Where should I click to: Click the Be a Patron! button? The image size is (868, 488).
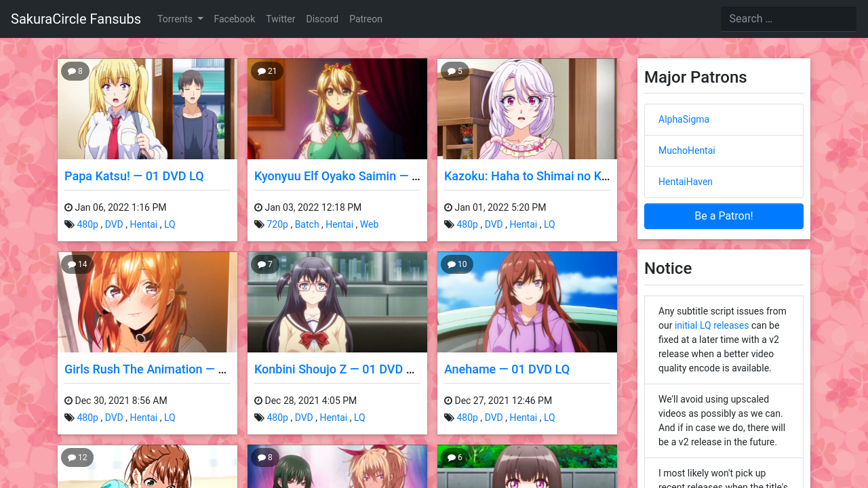pos(724,216)
